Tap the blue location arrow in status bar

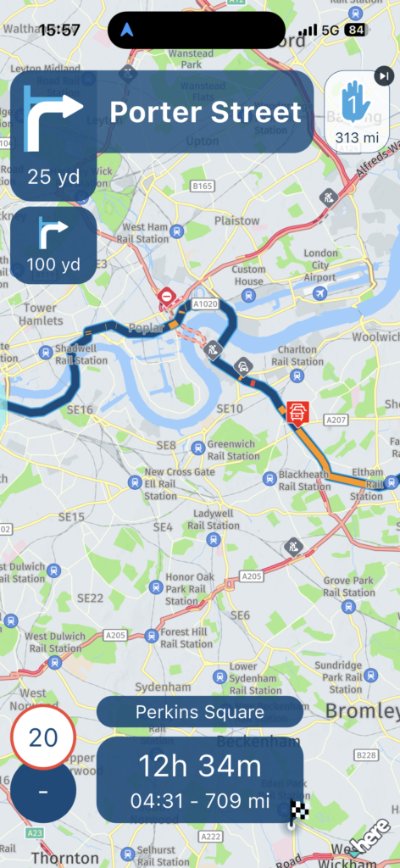[126, 30]
